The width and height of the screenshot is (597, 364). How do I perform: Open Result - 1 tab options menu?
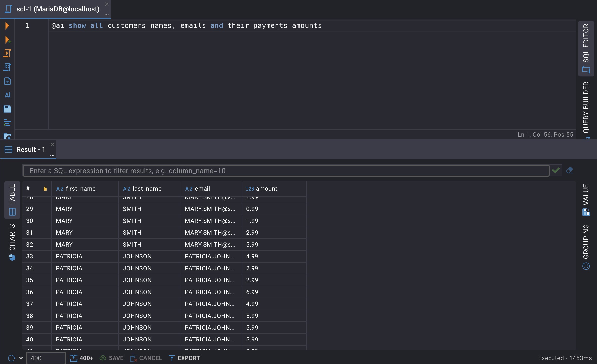tap(52, 156)
